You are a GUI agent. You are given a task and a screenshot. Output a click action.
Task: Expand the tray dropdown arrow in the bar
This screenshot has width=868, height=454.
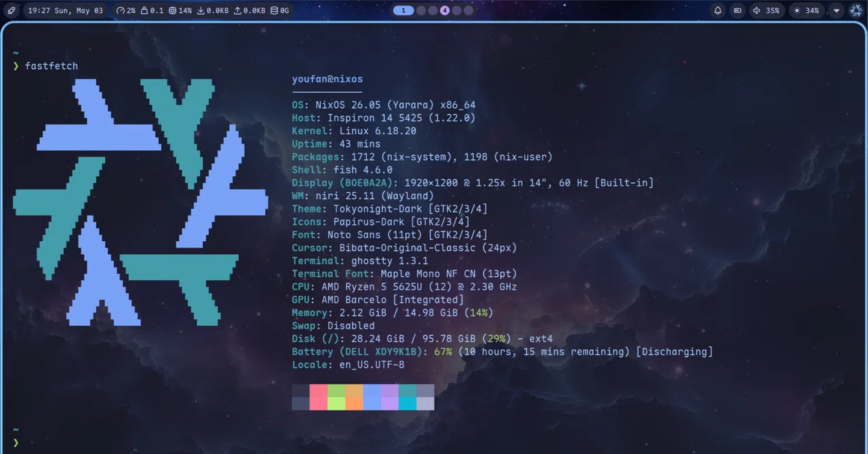click(x=837, y=11)
